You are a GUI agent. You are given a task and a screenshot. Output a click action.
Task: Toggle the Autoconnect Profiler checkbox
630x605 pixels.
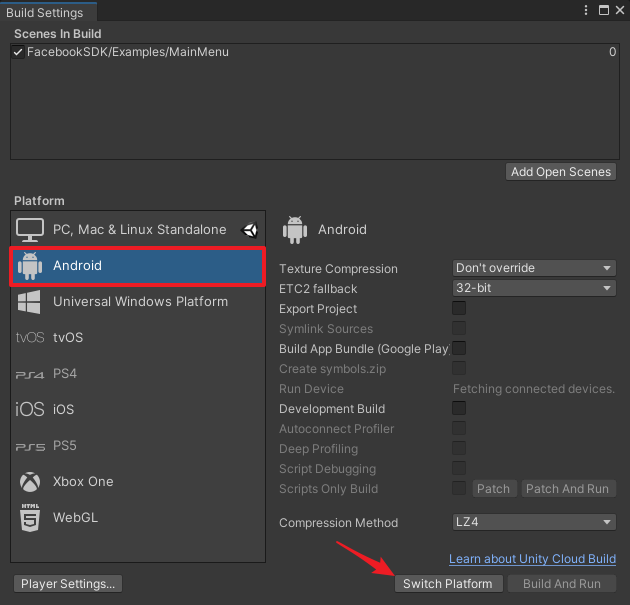pos(459,428)
